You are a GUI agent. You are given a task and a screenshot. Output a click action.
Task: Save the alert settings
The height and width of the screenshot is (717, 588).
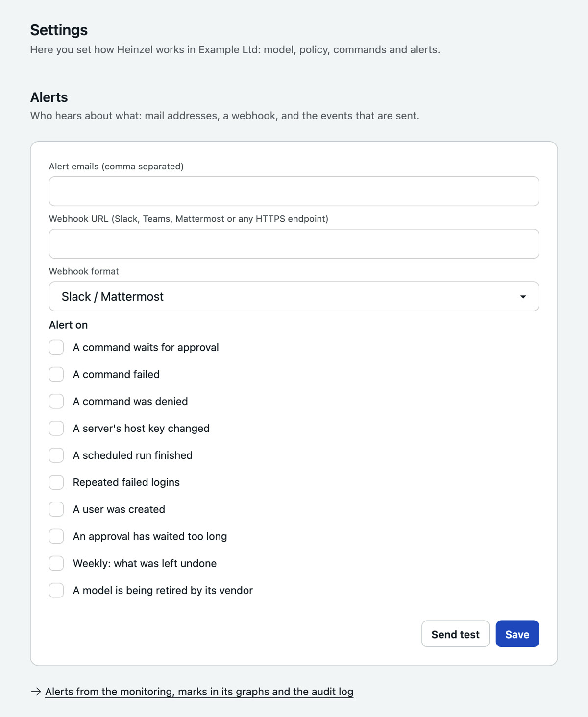click(517, 634)
